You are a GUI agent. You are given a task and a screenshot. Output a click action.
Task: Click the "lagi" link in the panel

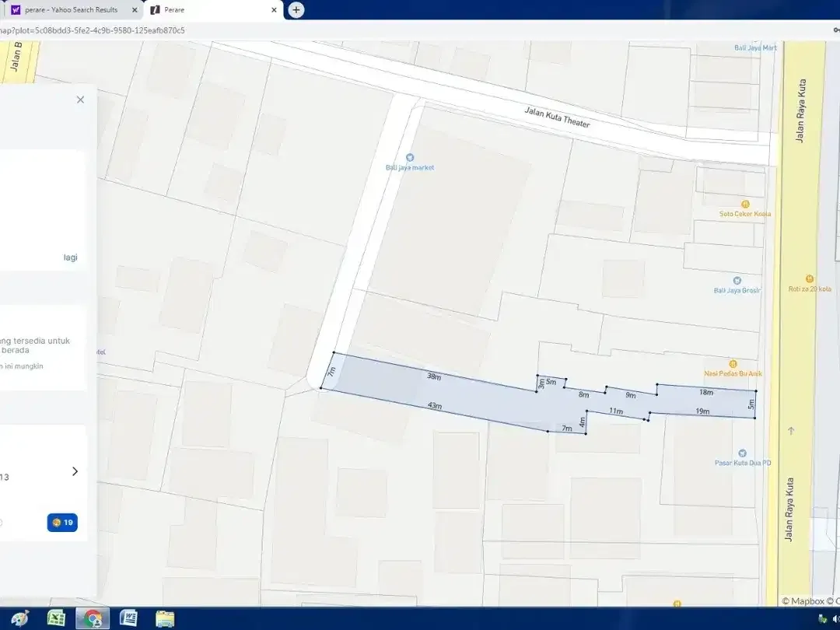[x=70, y=257]
